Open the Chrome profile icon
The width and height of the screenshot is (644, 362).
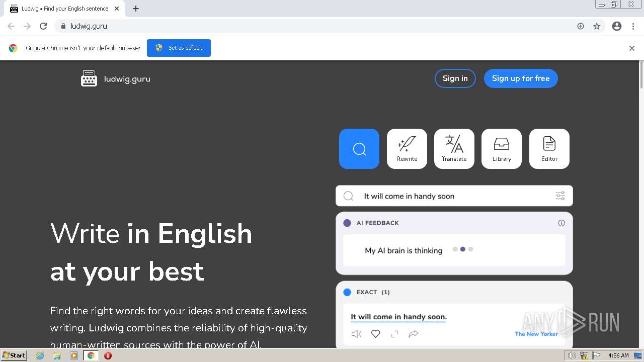coord(617,26)
